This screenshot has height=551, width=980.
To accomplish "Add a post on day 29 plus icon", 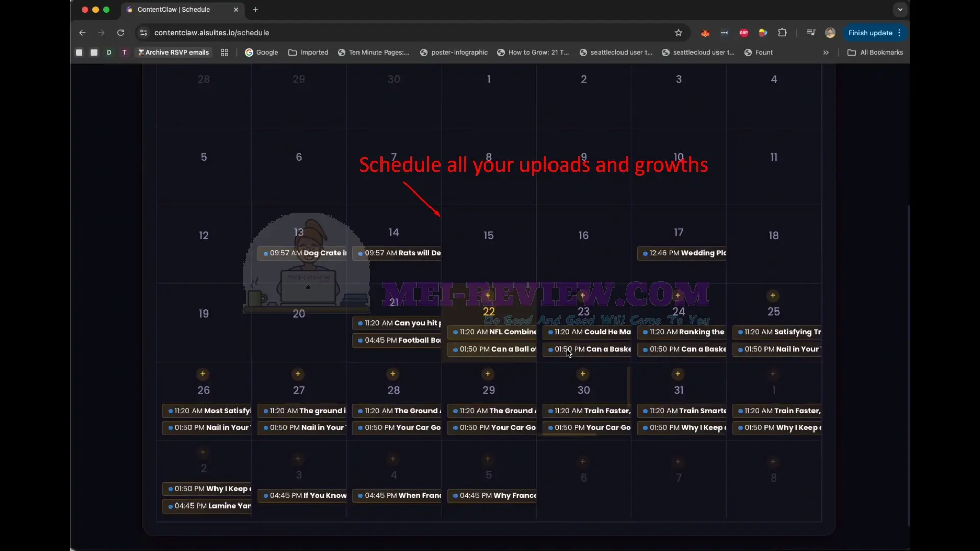I will coord(488,374).
